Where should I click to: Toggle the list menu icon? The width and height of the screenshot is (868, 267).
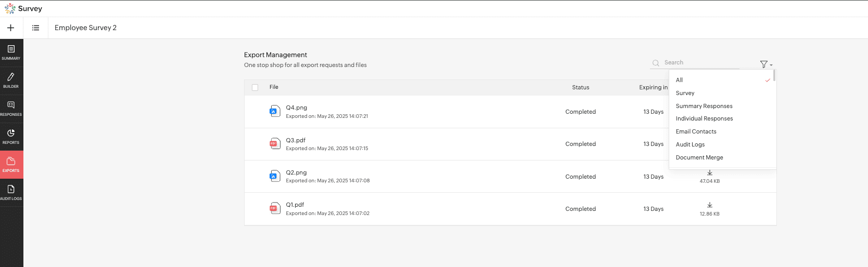tap(35, 28)
